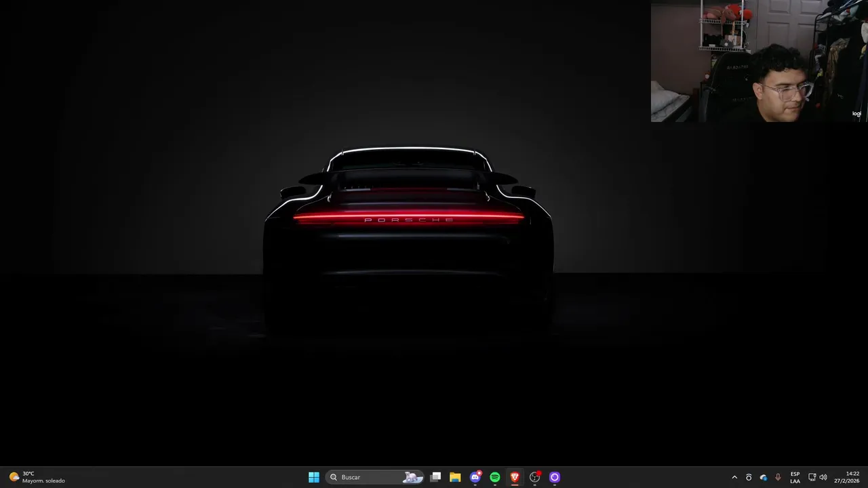Open File Explorer from taskbar
This screenshot has height=488, width=868.
tap(455, 477)
